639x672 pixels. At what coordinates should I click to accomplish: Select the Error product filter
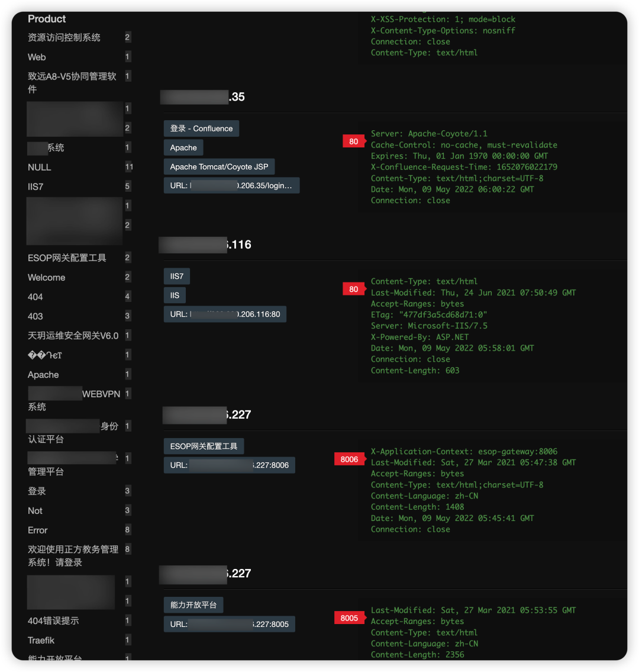click(x=38, y=530)
